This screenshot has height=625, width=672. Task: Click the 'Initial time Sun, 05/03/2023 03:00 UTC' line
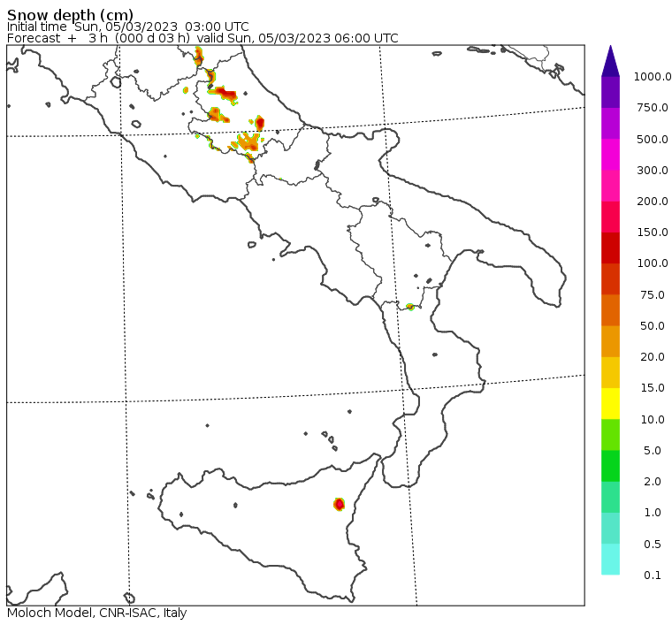[127, 27]
